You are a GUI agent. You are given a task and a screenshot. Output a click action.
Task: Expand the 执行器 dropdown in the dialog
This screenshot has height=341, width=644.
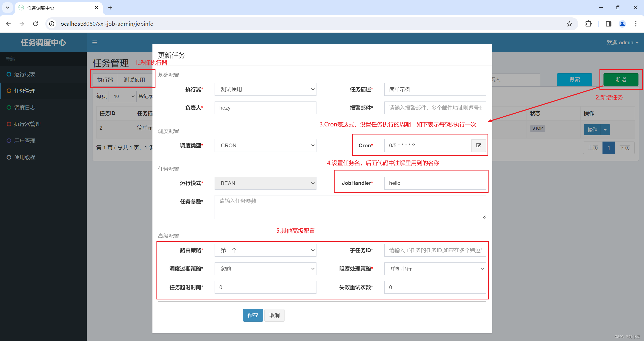pos(265,89)
